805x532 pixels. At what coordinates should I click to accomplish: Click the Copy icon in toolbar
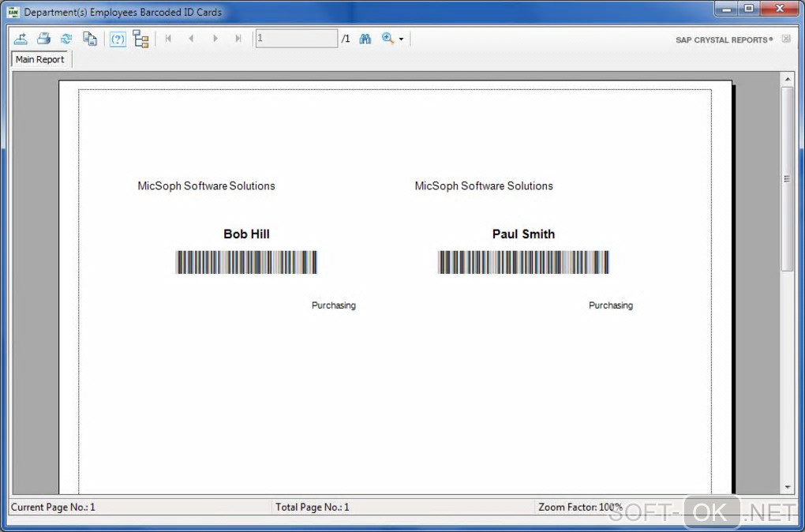click(90, 39)
